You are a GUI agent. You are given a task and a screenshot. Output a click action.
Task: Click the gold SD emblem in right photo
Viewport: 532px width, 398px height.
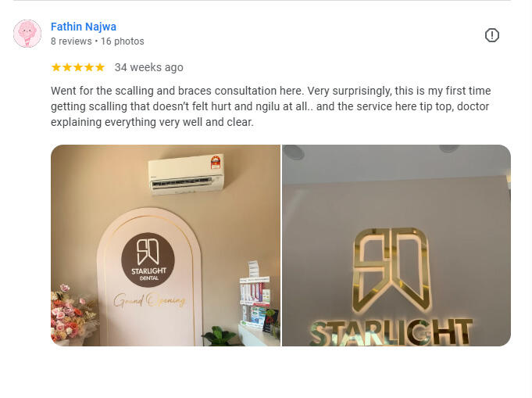click(391, 271)
